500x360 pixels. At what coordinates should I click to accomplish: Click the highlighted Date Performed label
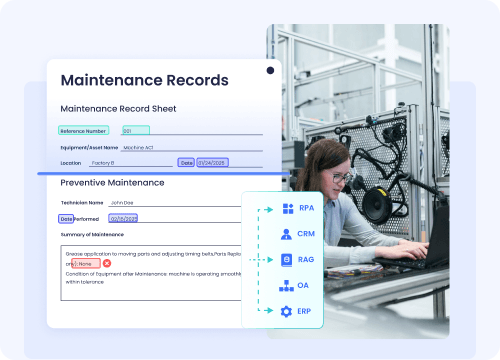(66, 219)
